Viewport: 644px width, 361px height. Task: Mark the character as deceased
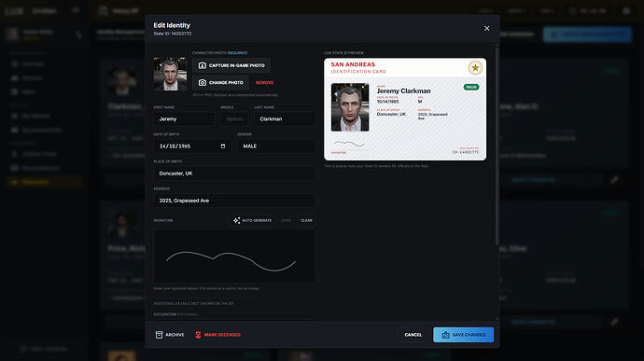click(217, 335)
